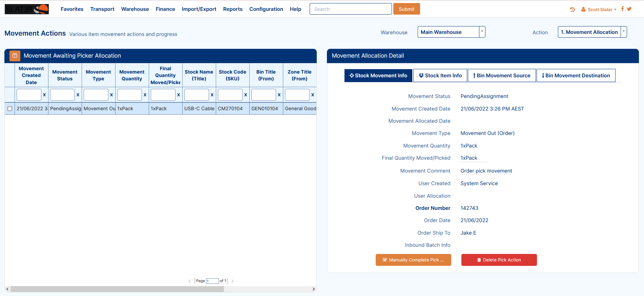This screenshot has height=296, width=644.
Task: Sort by Bin Title (From) header
Action: point(266,75)
